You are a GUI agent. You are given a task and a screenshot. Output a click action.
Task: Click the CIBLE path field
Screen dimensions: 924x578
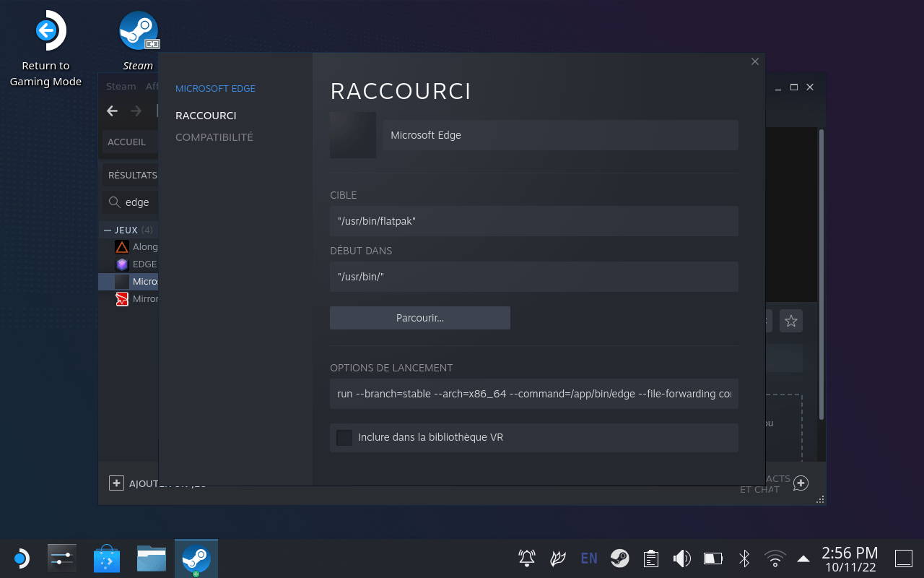point(534,221)
